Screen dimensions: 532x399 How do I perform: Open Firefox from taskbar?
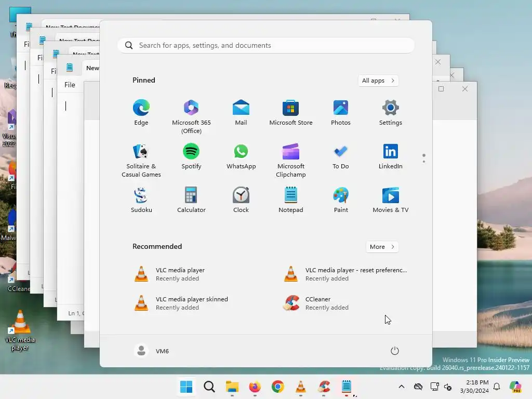[x=255, y=387]
